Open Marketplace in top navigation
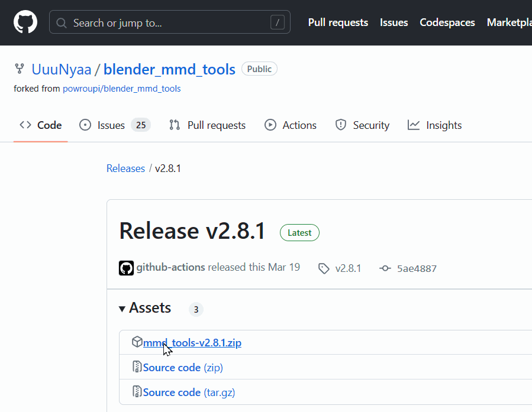The height and width of the screenshot is (412, 532). pos(510,22)
